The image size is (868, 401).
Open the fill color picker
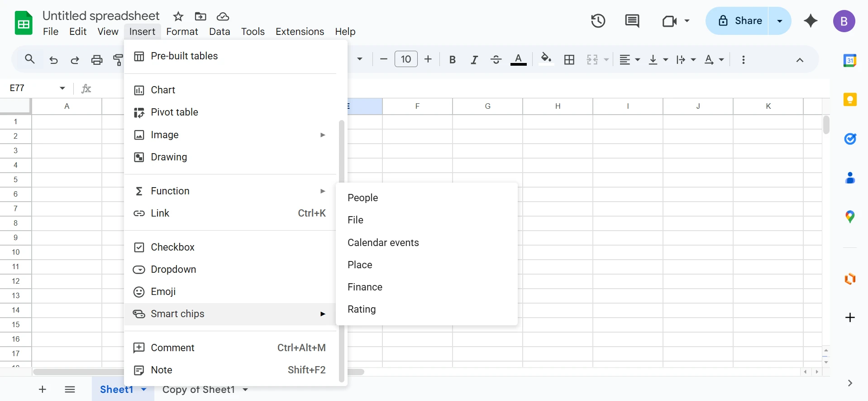pos(546,60)
